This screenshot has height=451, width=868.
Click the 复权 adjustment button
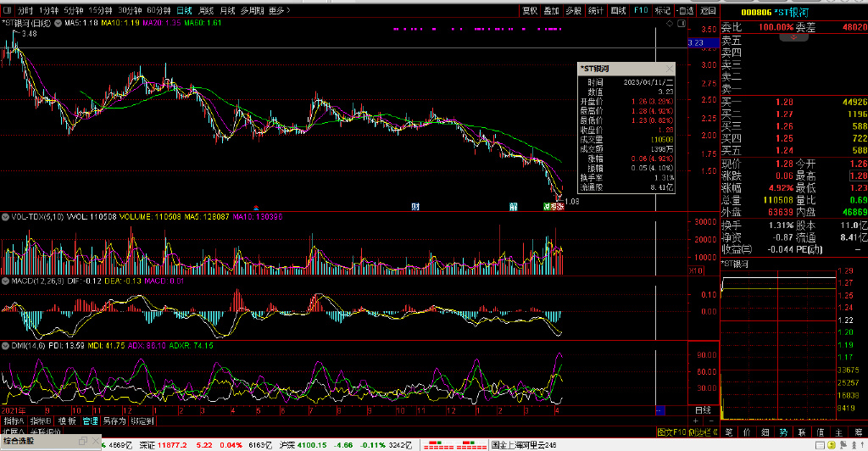(x=530, y=10)
